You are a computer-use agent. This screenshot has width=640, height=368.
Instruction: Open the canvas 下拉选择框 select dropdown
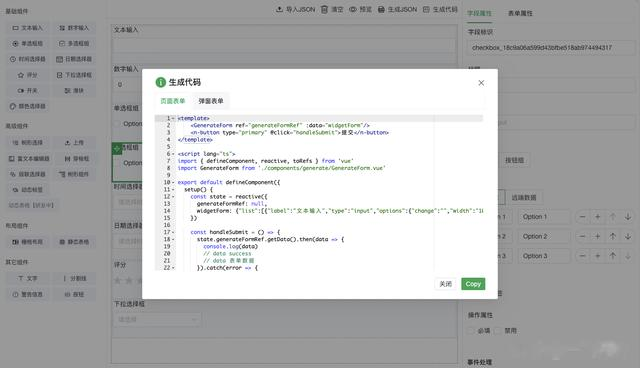[x=157, y=319]
